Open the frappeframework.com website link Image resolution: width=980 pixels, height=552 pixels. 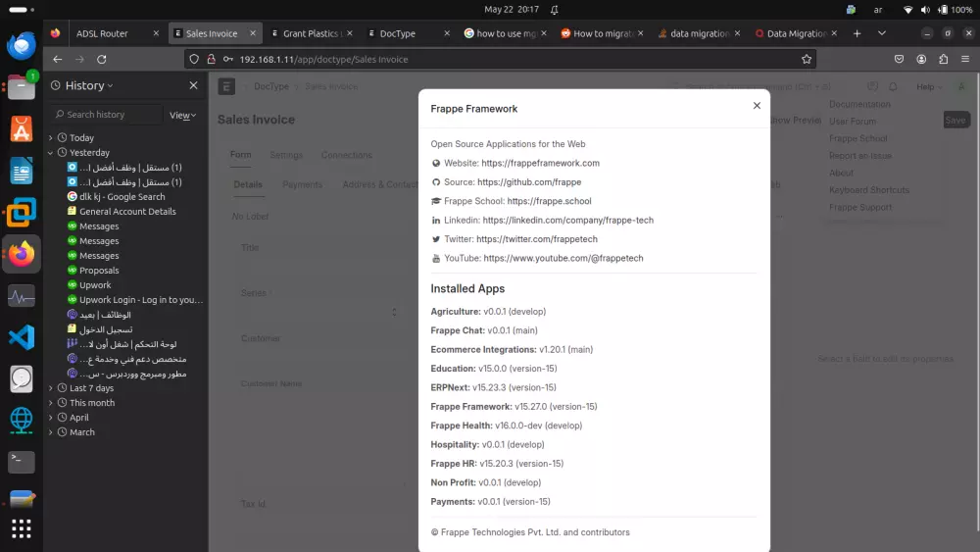(540, 163)
